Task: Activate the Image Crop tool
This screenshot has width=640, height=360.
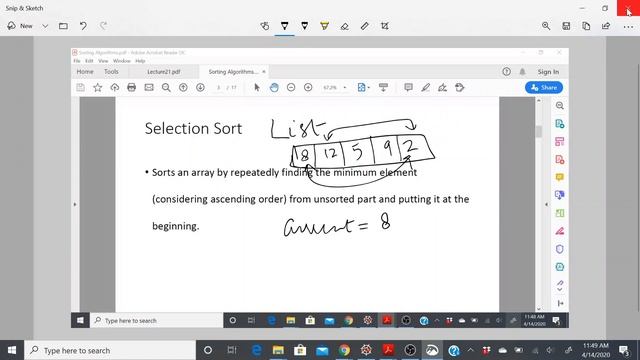Action: click(384, 26)
